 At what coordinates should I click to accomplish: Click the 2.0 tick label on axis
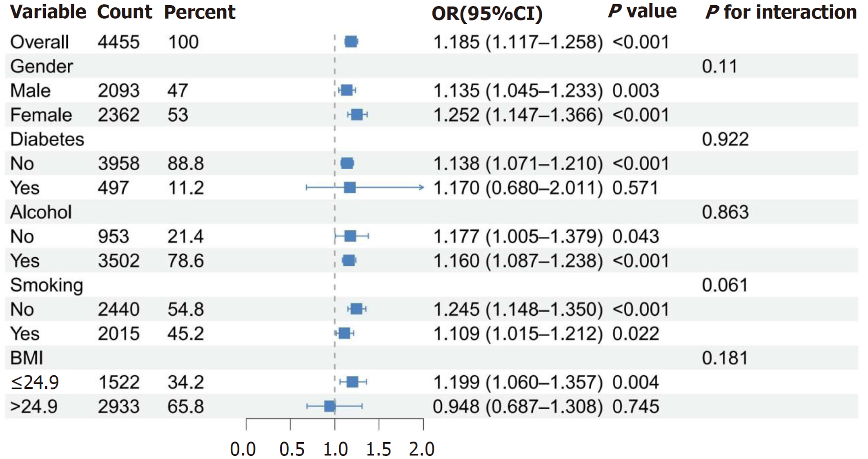click(422, 449)
